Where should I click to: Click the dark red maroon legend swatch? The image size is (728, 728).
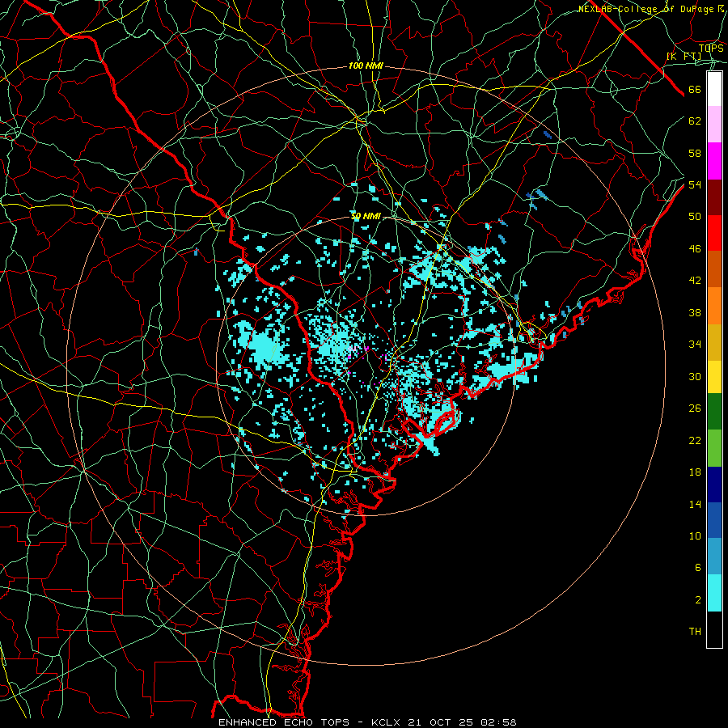(714, 197)
